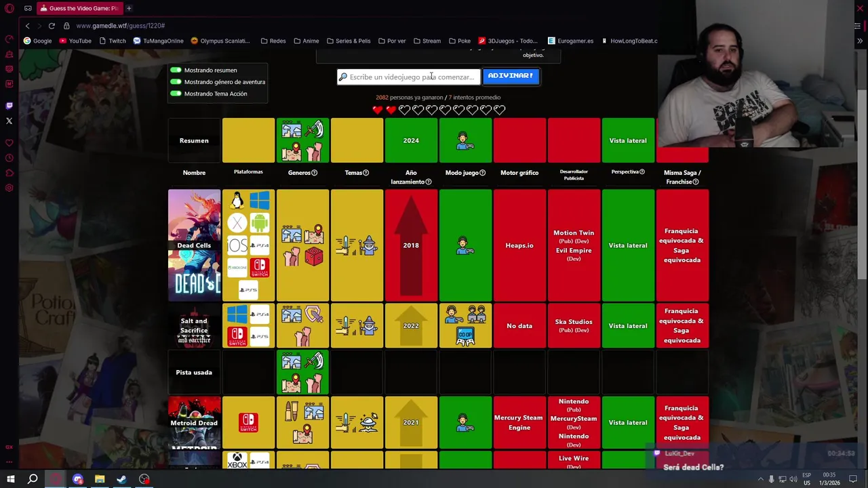The width and height of the screenshot is (868, 488).
Task: Open a new browser tab
Action: click(129, 8)
